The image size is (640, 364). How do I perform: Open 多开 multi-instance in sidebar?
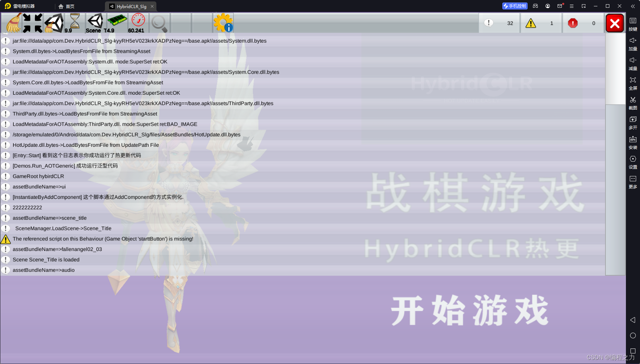[x=633, y=123]
